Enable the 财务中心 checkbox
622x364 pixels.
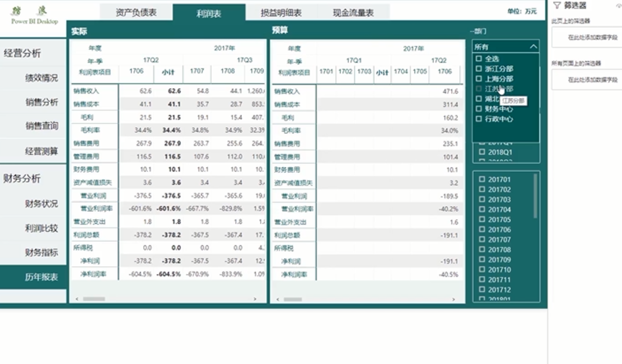tap(480, 109)
